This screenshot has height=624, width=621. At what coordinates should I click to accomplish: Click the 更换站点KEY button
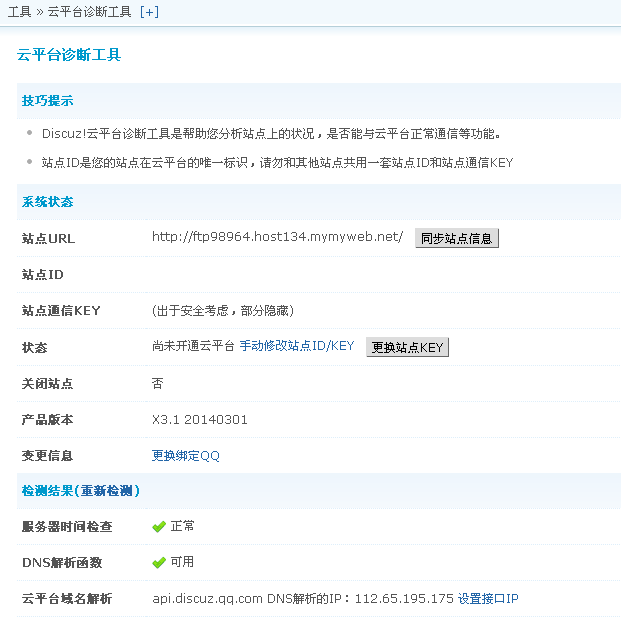coord(407,347)
